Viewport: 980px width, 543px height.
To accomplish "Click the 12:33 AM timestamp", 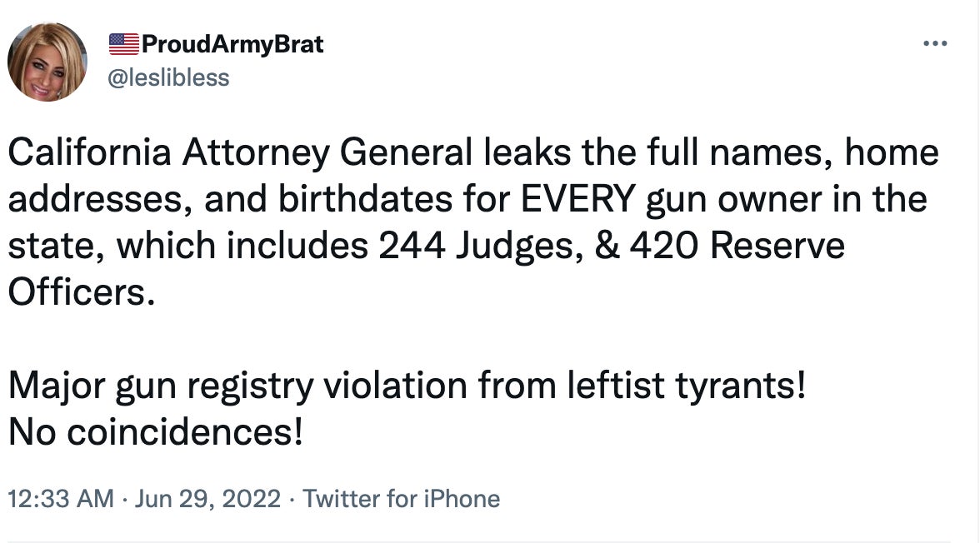I will (60, 499).
